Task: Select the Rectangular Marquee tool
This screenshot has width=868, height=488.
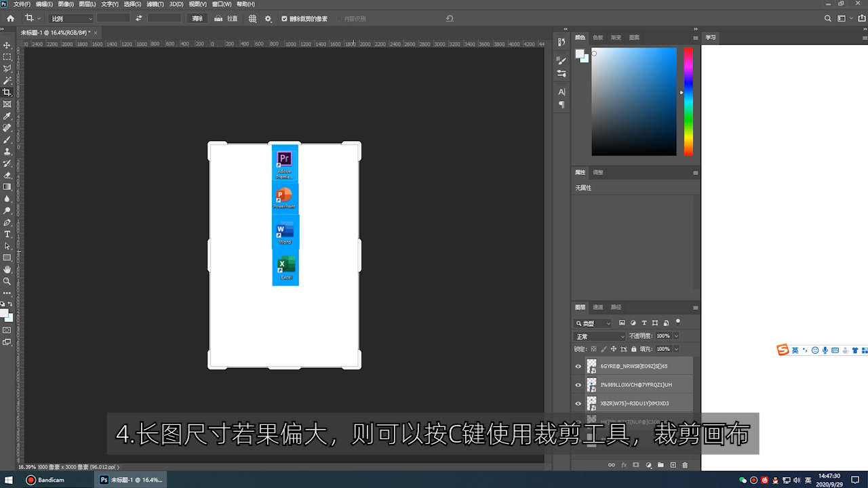Action: [7, 57]
